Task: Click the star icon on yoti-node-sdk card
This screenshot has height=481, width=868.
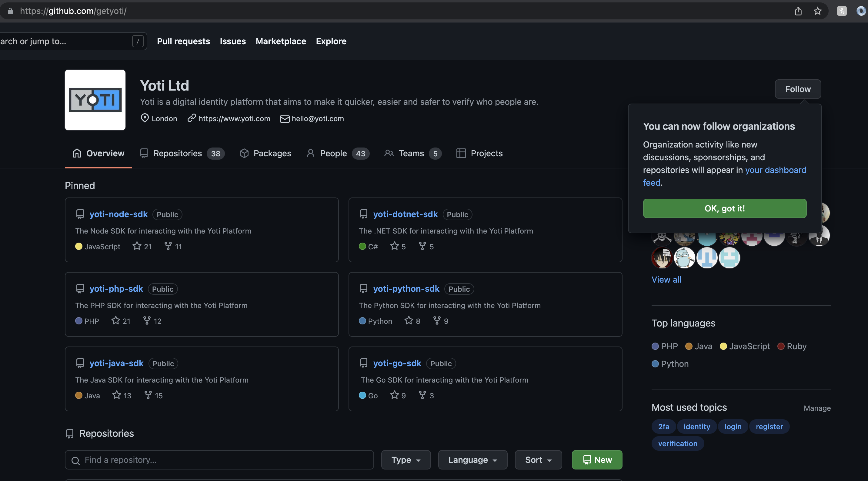Action: tap(137, 246)
